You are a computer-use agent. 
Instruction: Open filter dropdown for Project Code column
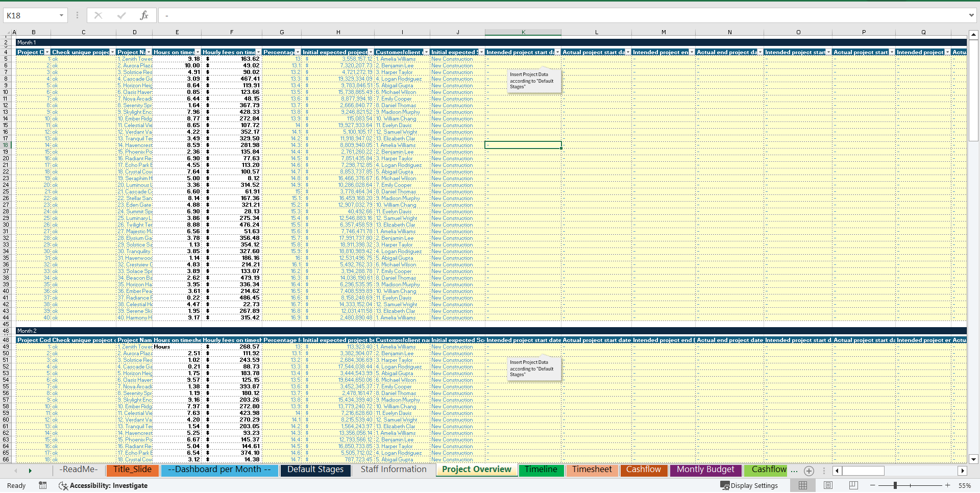pyautogui.click(x=47, y=52)
